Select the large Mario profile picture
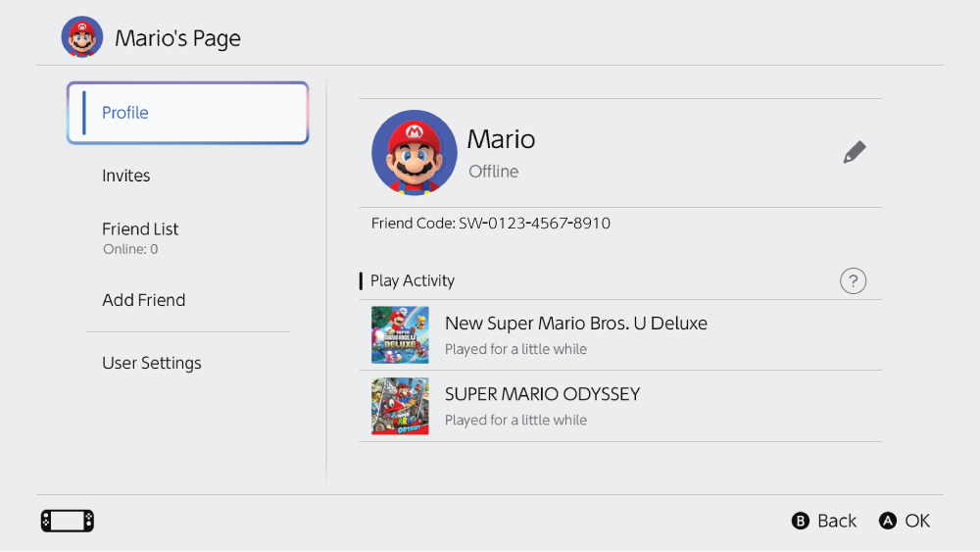This screenshot has width=980, height=552. click(x=415, y=153)
